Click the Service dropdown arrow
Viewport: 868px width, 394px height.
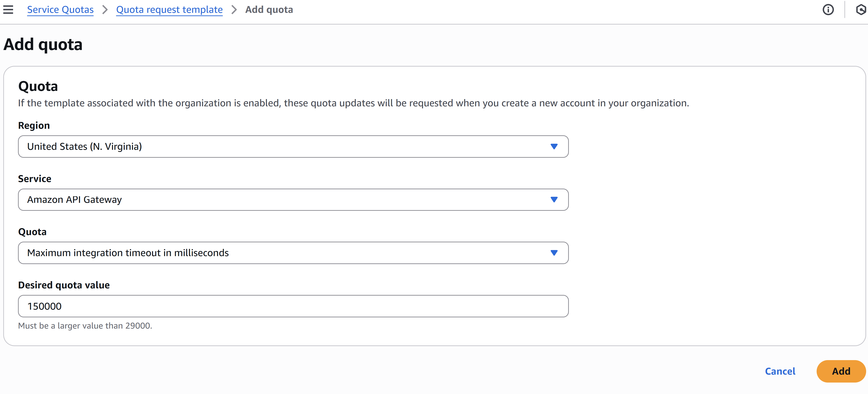click(554, 199)
